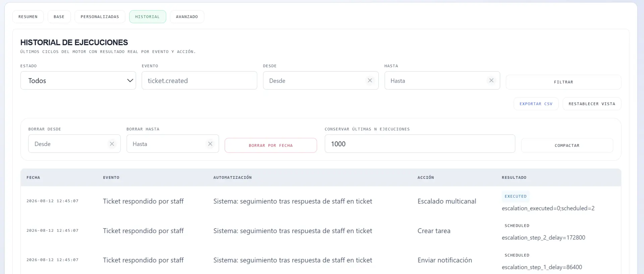Focus the Evento field with ticket.created placeholder
Viewport: 644px width, 274px height.
tap(199, 80)
